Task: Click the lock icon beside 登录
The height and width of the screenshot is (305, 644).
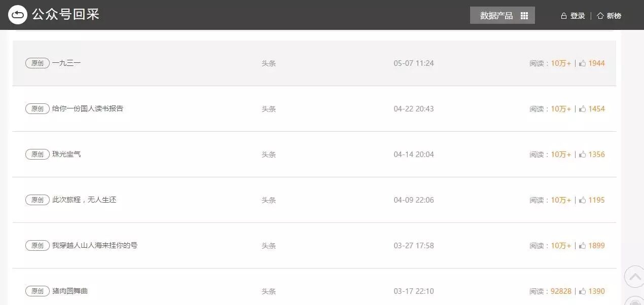Action: pyautogui.click(x=563, y=16)
